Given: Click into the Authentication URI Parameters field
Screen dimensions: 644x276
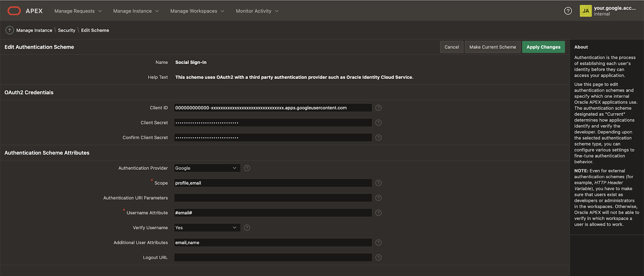Looking at the screenshot, I should pyautogui.click(x=273, y=198).
